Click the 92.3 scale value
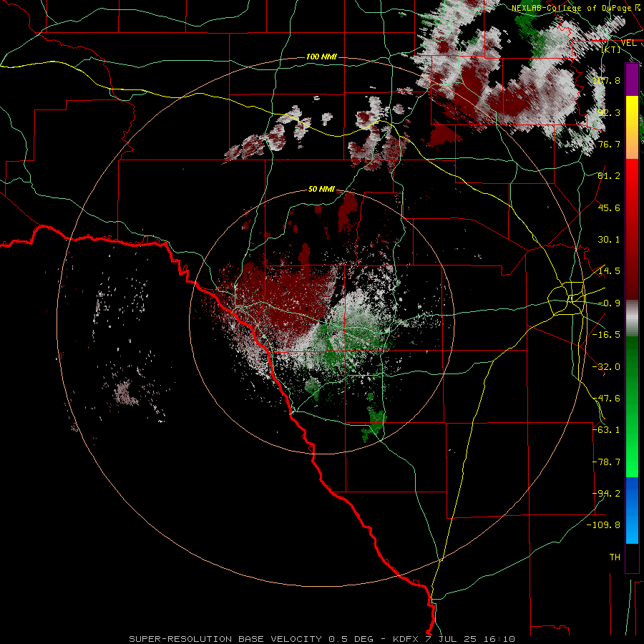Image resolution: width=644 pixels, height=644 pixels. (609, 112)
